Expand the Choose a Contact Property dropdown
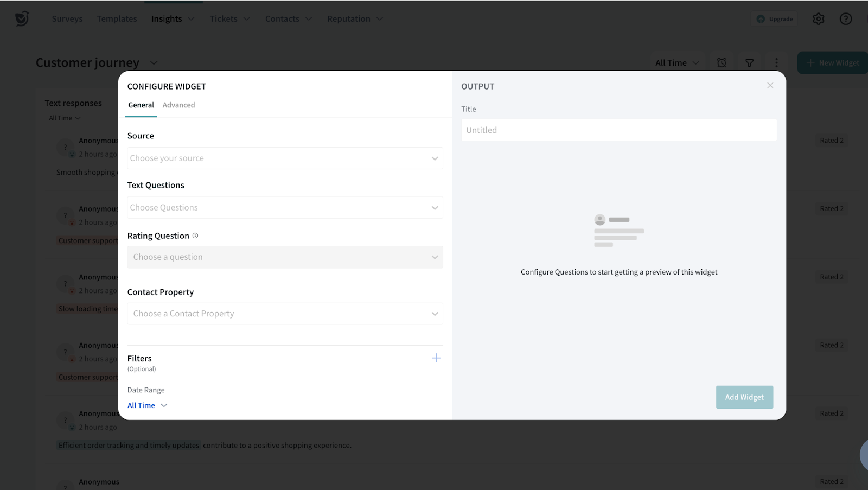 pyautogui.click(x=285, y=314)
